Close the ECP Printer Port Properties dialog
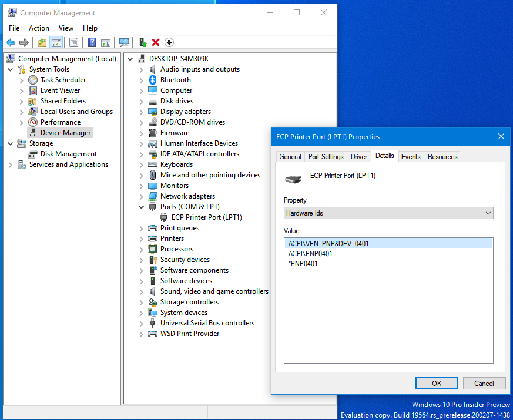Image resolution: width=513 pixels, height=420 pixels. pos(501,136)
